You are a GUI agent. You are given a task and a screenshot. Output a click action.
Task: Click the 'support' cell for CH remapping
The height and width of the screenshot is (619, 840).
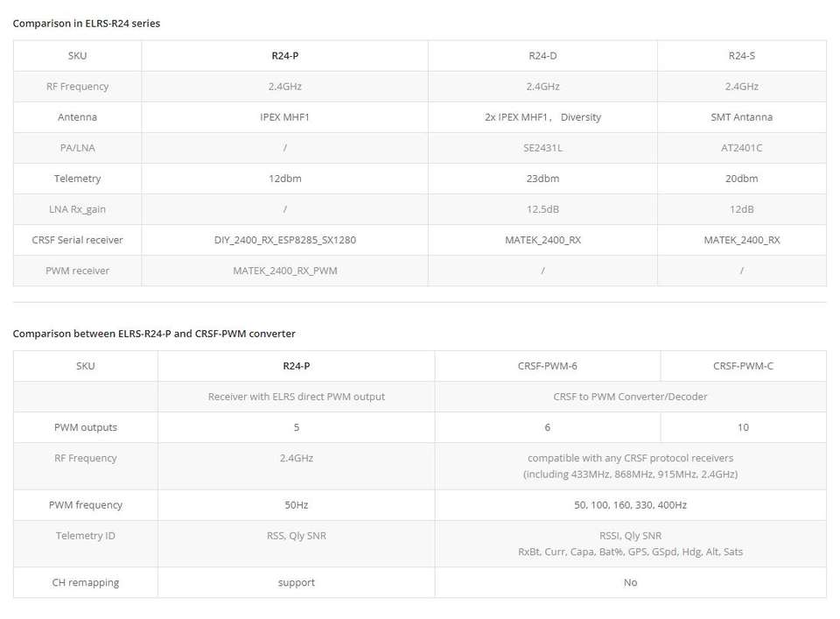tap(297, 582)
